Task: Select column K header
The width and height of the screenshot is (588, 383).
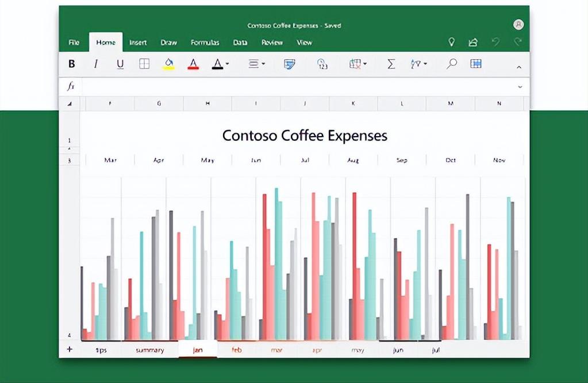Action: tap(353, 103)
